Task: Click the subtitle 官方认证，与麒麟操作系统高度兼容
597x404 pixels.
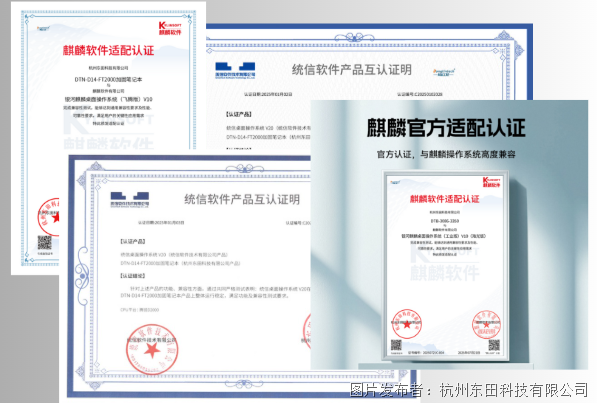Action: click(x=446, y=154)
